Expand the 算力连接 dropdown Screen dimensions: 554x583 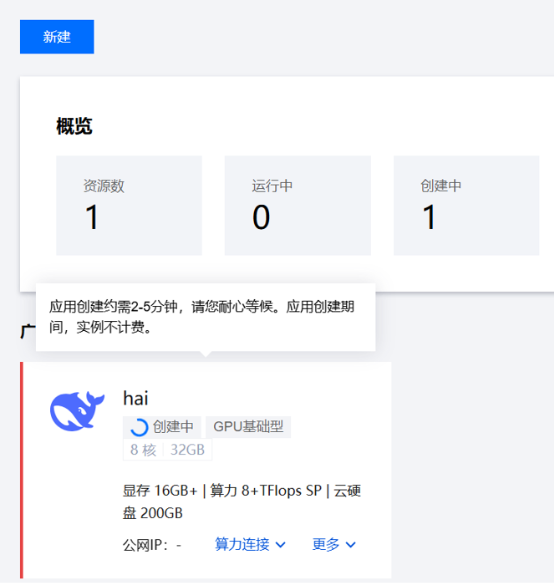coord(250,544)
